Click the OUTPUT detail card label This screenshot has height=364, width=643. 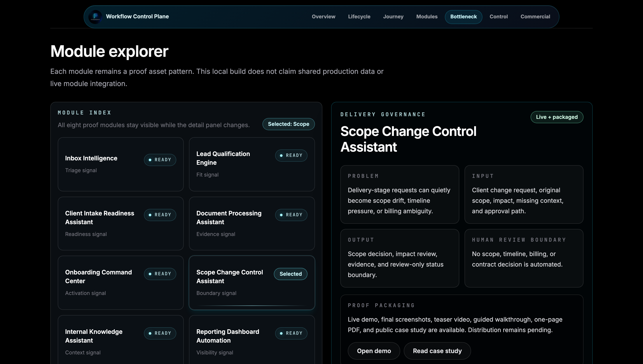[x=361, y=240]
